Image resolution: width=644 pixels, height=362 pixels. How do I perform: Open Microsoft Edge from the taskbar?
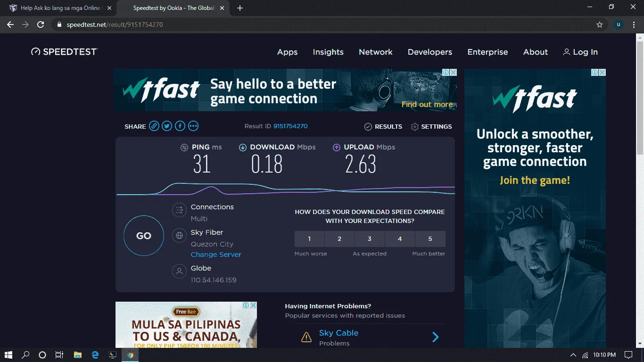click(95, 355)
